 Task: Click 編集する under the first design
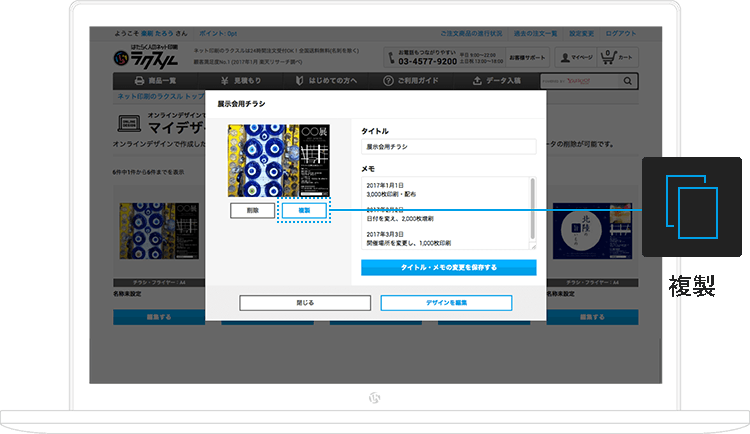(x=159, y=317)
